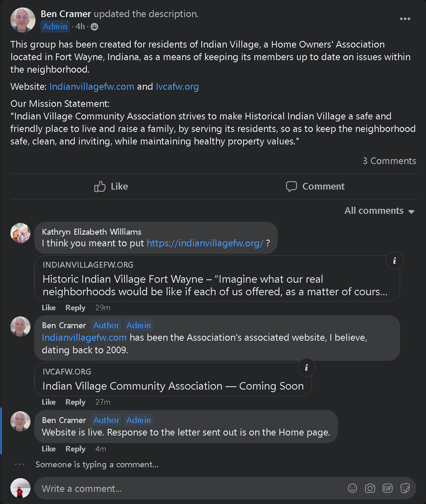
Task: Like the post with the thumbs-up button
Action: 112,186
